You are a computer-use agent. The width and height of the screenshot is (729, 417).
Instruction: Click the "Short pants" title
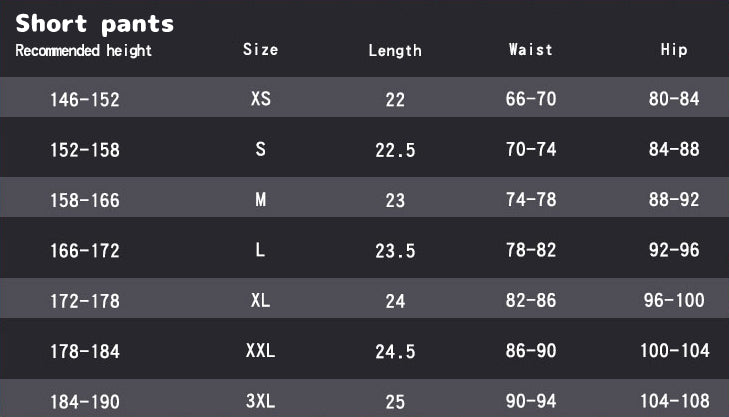coord(95,24)
